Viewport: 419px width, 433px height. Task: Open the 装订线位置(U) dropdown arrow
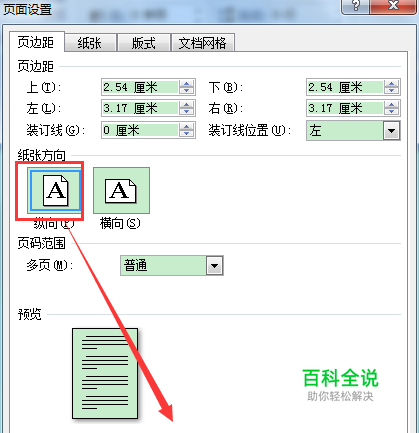(x=391, y=131)
